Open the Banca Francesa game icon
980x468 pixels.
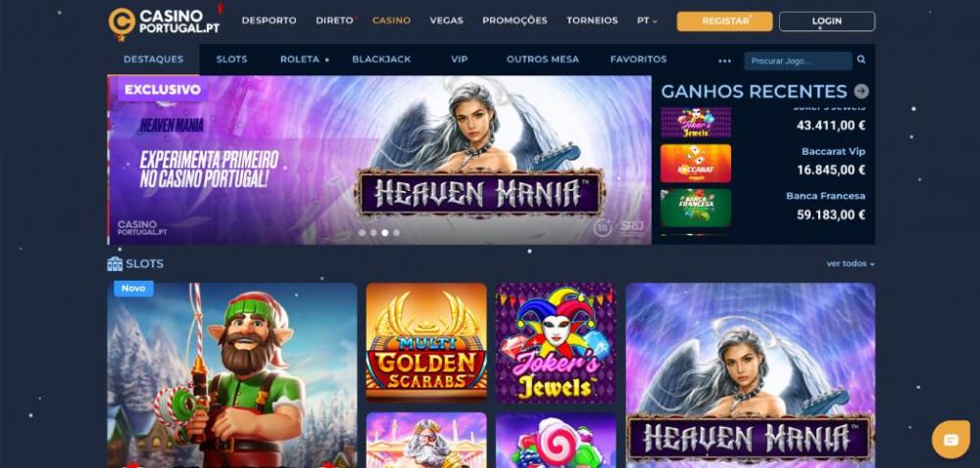pyautogui.click(x=696, y=208)
